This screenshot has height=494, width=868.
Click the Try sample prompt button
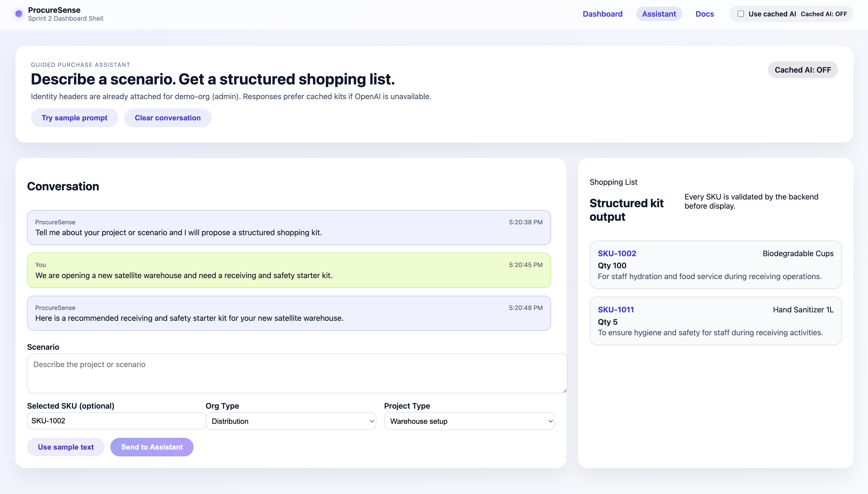pos(74,118)
